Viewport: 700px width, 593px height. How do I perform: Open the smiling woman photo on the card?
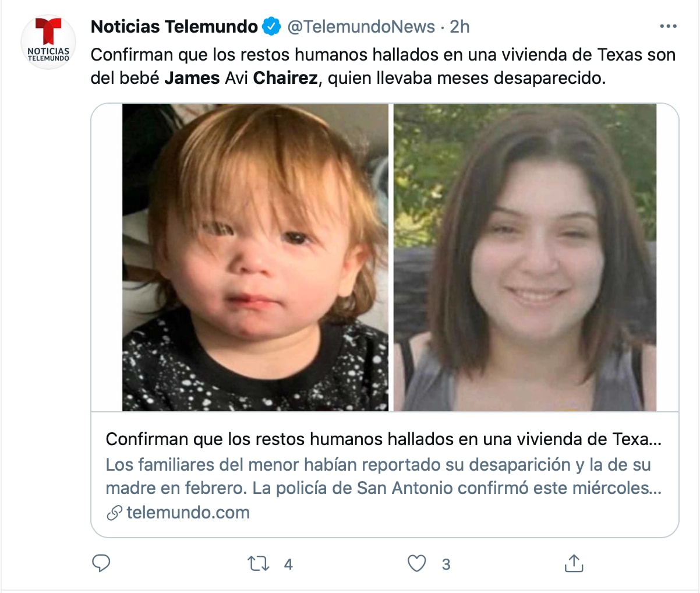tap(525, 257)
